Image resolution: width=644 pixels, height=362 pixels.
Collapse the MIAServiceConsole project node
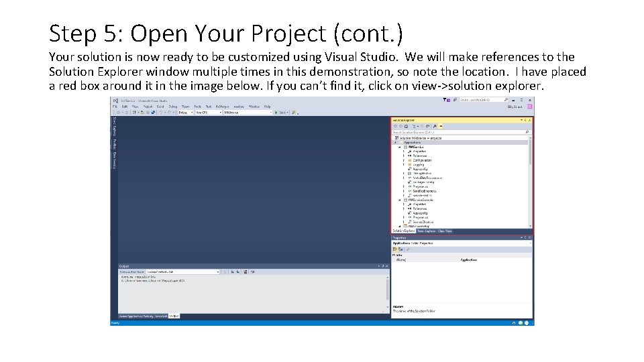click(400, 200)
